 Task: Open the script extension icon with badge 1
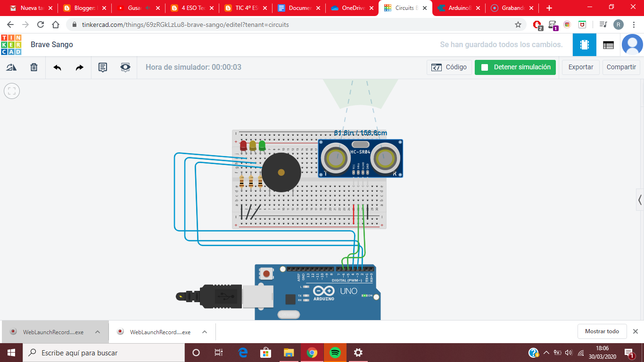click(553, 25)
